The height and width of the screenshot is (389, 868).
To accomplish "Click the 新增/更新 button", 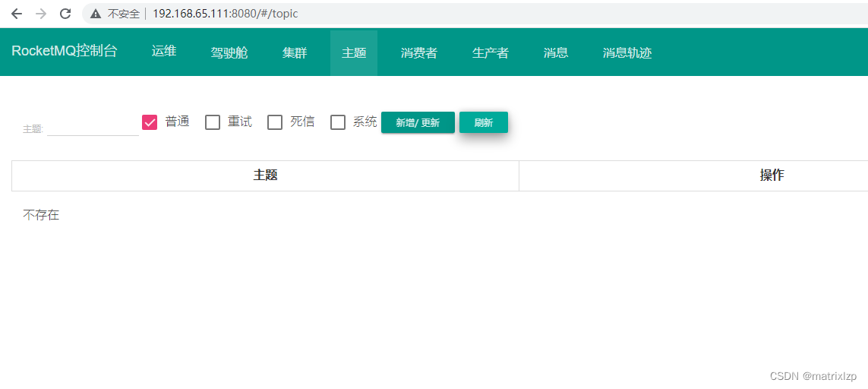I will [418, 122].
